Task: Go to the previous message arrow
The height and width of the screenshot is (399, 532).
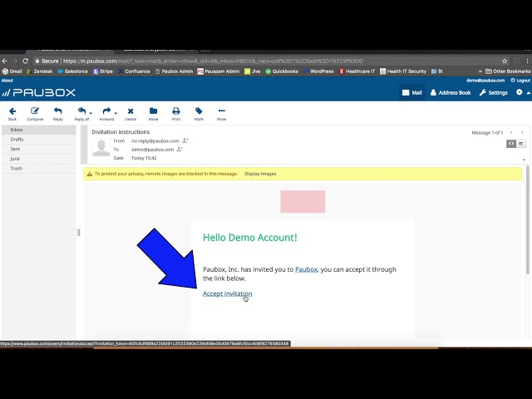Action: [511, 133]
